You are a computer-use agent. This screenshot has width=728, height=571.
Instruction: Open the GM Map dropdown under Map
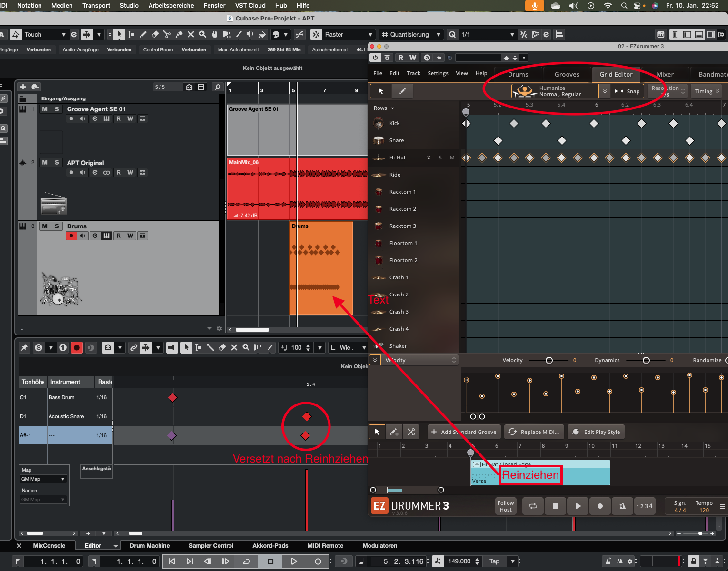click(43, 479)
